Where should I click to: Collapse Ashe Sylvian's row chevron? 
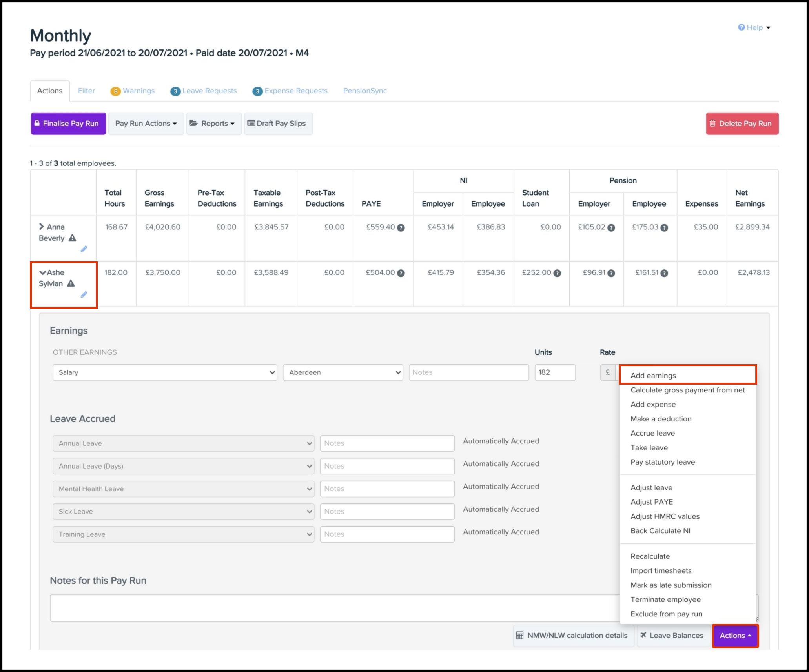[x=42, y=272]
